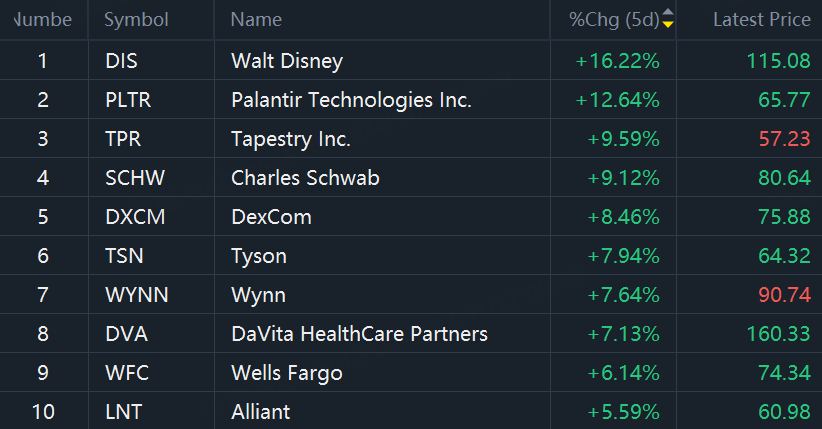This screenshot has height=429, width=822.
Task: Click the Number column header
Action: coord(42,20)
